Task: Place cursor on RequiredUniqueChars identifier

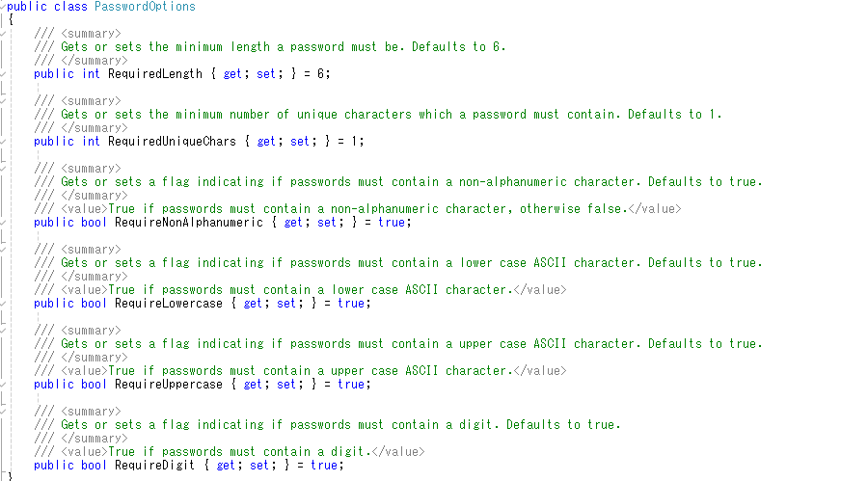Action: point(173,142)
